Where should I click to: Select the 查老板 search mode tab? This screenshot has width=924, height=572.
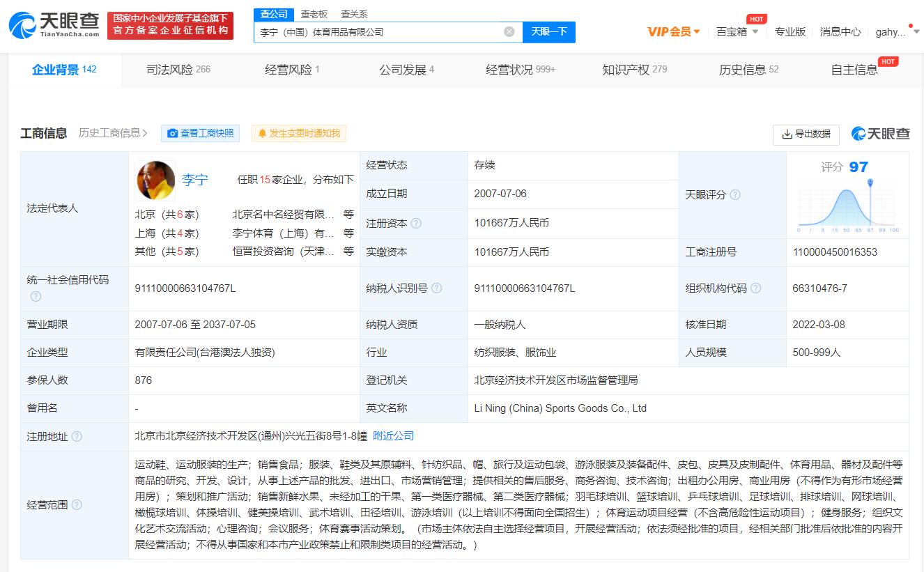pos(314,14)
